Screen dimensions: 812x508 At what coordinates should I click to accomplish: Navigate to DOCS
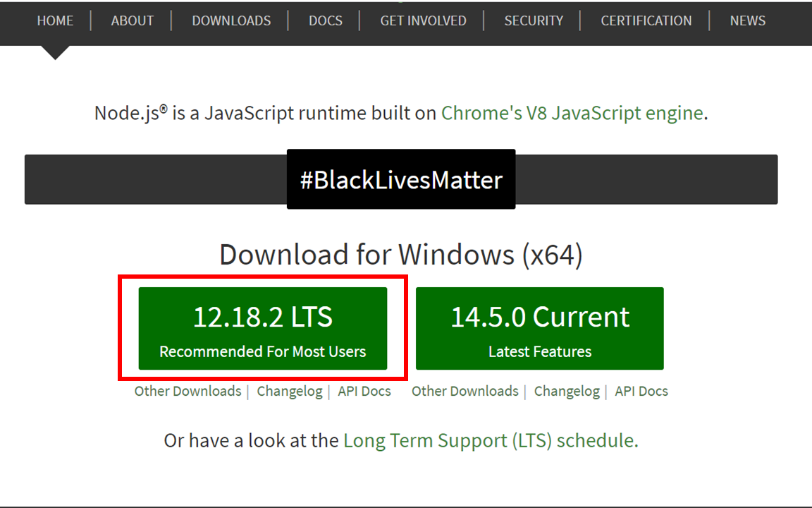click(x=325, y=20)
